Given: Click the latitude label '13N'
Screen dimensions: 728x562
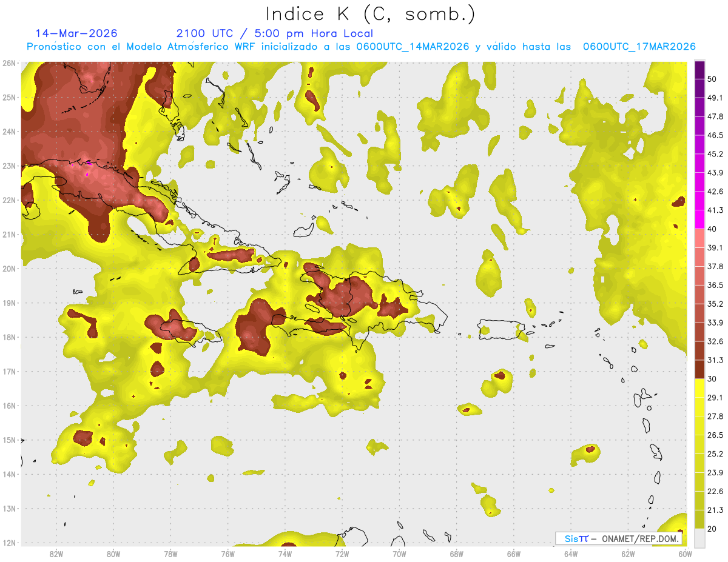Looking at the screenshot, I should coord(9,509).
